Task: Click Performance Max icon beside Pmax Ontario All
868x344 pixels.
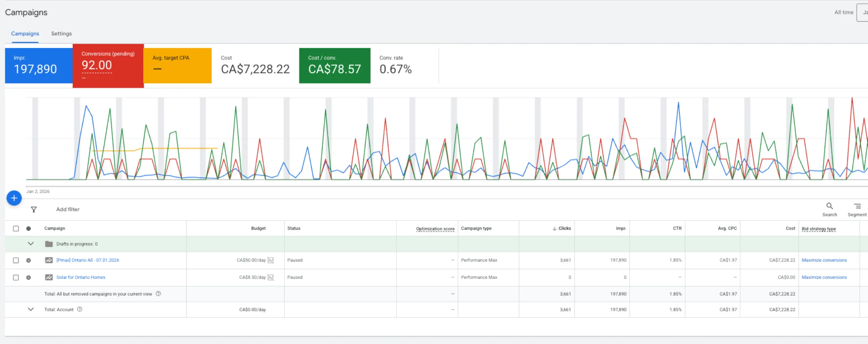Action: point(49,260)
